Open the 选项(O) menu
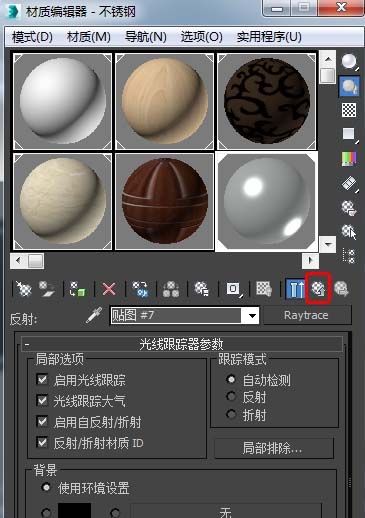 (x=202, y=37)
